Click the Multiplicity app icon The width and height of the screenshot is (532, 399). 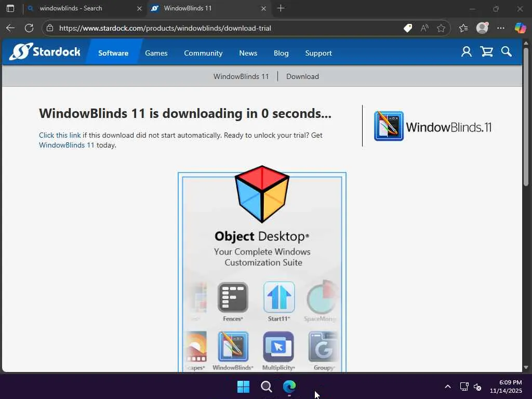(x=278, y=347)
